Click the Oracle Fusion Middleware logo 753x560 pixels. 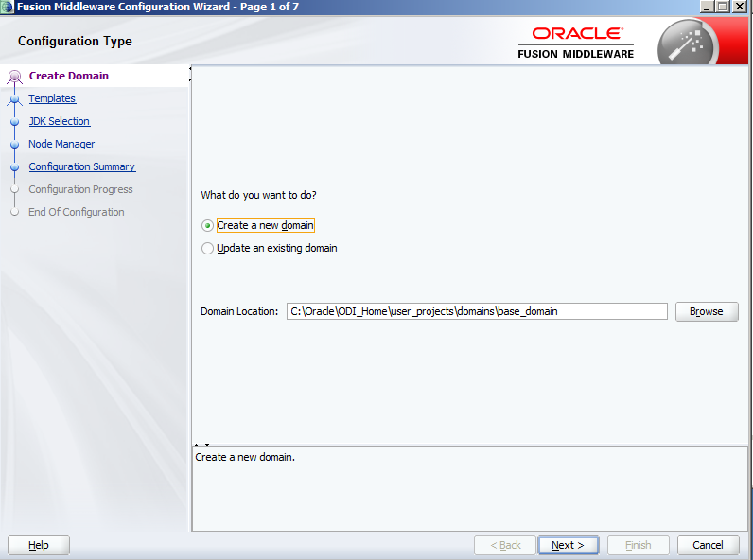(576, 43)
